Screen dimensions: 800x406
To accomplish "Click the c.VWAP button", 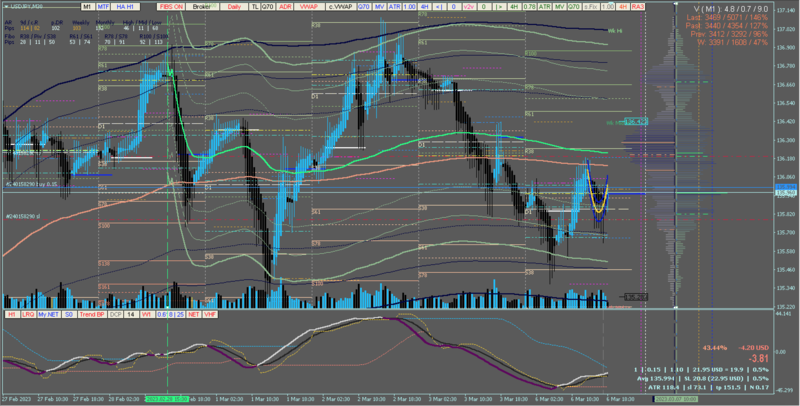I will click(340, 7).
